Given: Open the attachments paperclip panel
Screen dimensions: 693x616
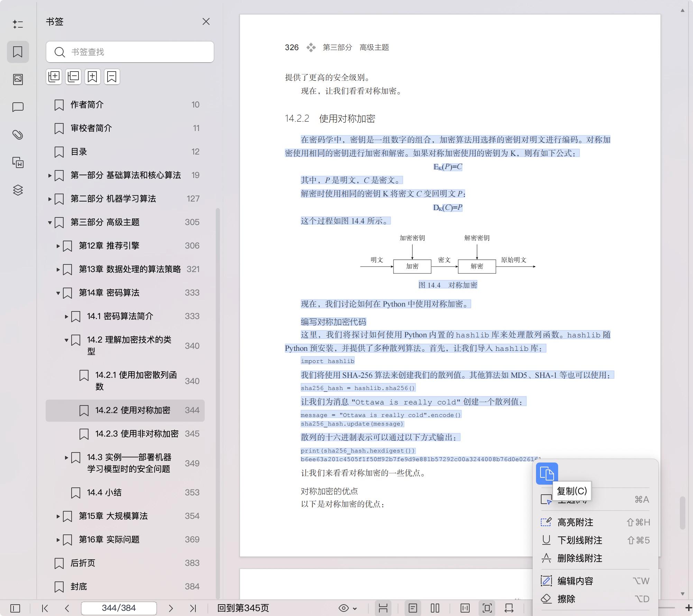Looking at the screenshot, I should point(18,135).
